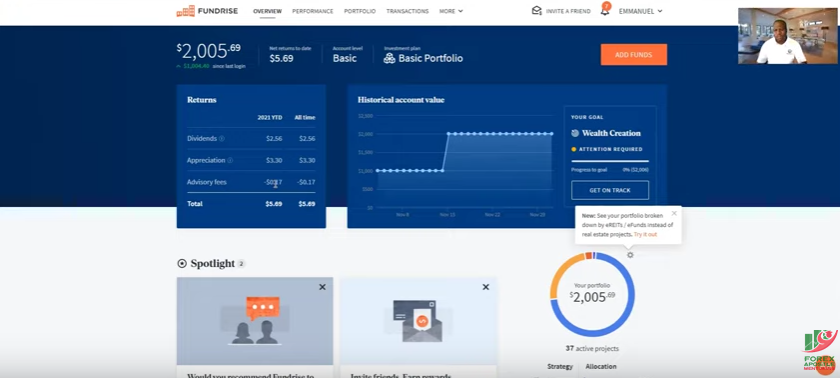840x378 pixels.
Task: Click the Spotlight target icon
Action: point(182,263)
